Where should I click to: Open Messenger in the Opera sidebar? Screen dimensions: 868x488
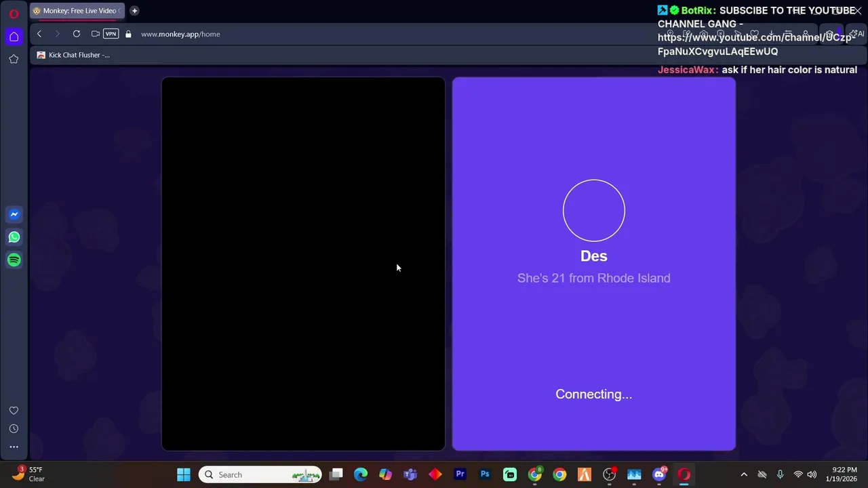(x=14, y=214)
